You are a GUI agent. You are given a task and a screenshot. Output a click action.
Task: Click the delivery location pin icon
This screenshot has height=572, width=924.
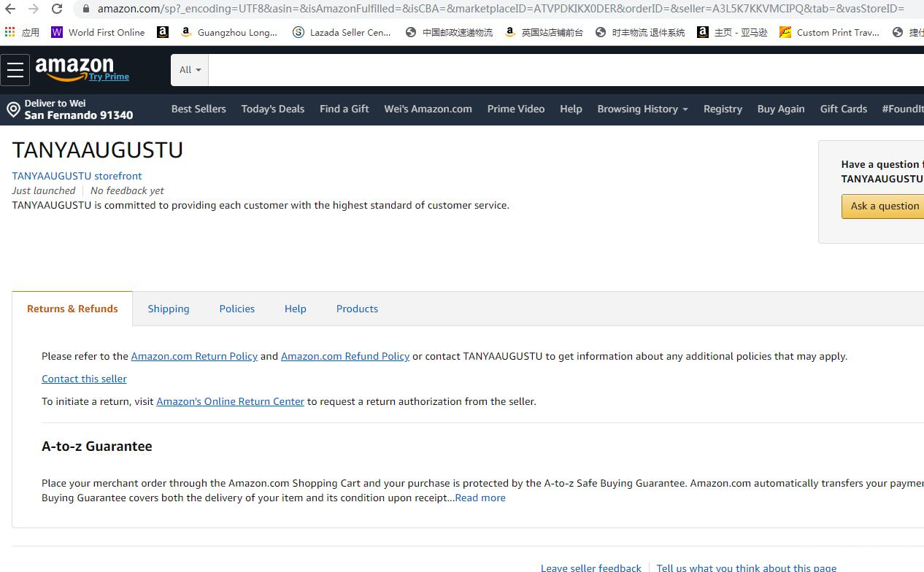tap(13, 109)
